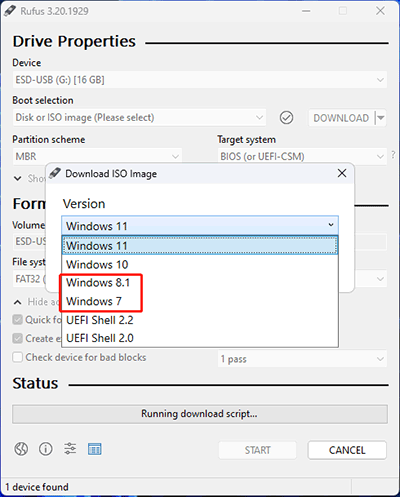Image resolution: width=400 pixels, height=497 pixels.
Task: Select Windows 7 in the list
Action: (x=200, y=301)
